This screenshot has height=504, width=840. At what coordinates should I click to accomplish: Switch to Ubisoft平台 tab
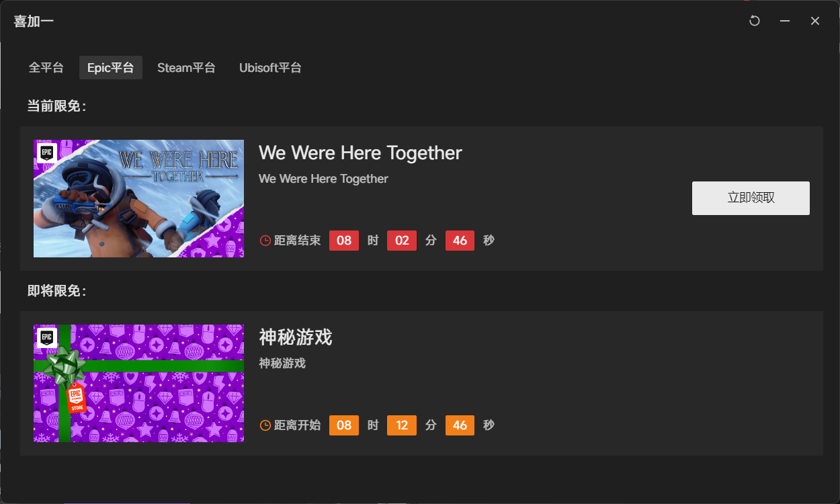point(270,68)
